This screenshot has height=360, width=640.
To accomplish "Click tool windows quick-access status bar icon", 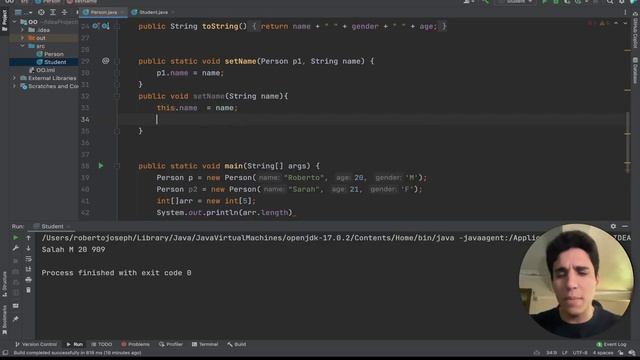I will click(x=5, y=353).
